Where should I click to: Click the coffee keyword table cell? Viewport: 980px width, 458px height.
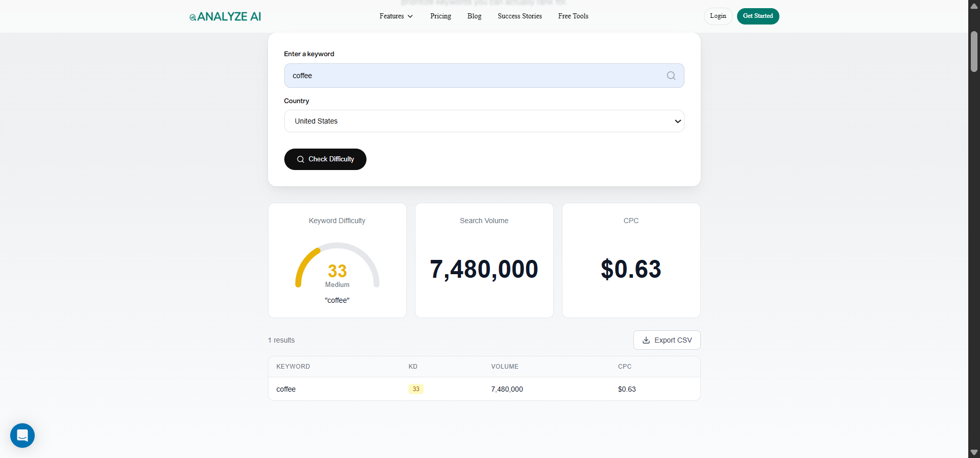[x=286, y=389]
